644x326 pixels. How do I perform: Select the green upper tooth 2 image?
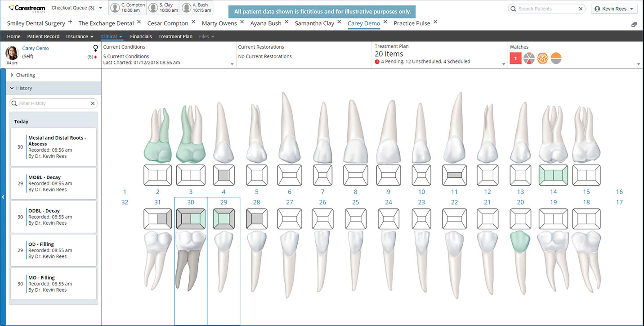pos(157,134)
